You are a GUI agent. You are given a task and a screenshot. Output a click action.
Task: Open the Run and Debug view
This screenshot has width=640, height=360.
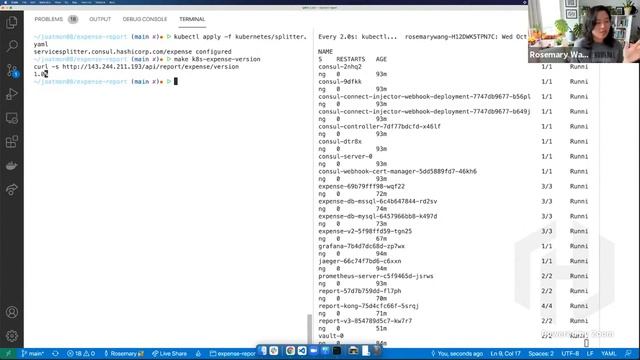[x=11, y=94]
